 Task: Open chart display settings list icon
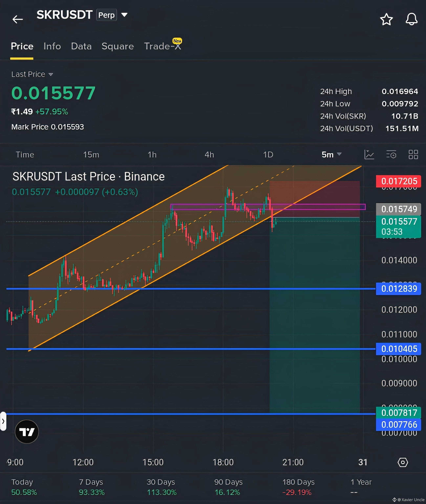[x=391, y=155]
